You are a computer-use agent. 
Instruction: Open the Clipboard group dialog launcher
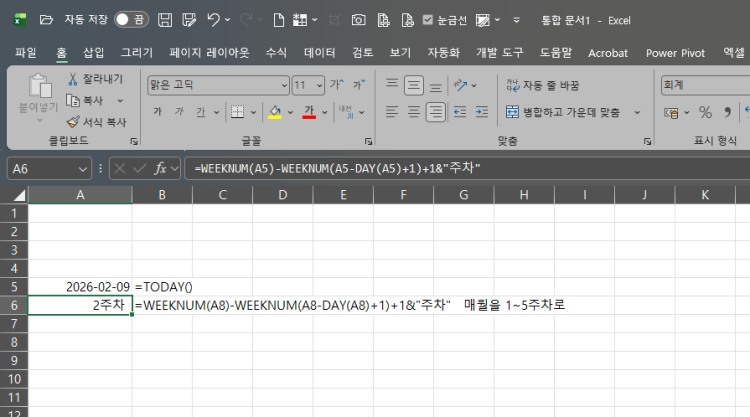pos(134,142)
